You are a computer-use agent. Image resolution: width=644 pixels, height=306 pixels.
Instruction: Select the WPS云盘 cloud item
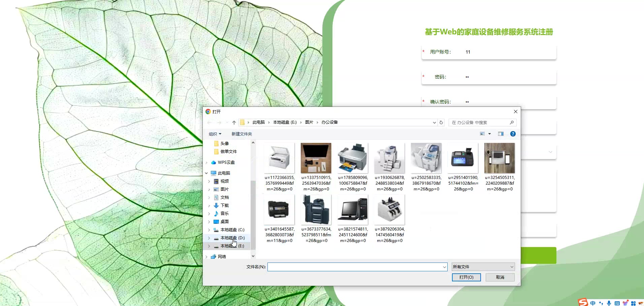(226, 162)
